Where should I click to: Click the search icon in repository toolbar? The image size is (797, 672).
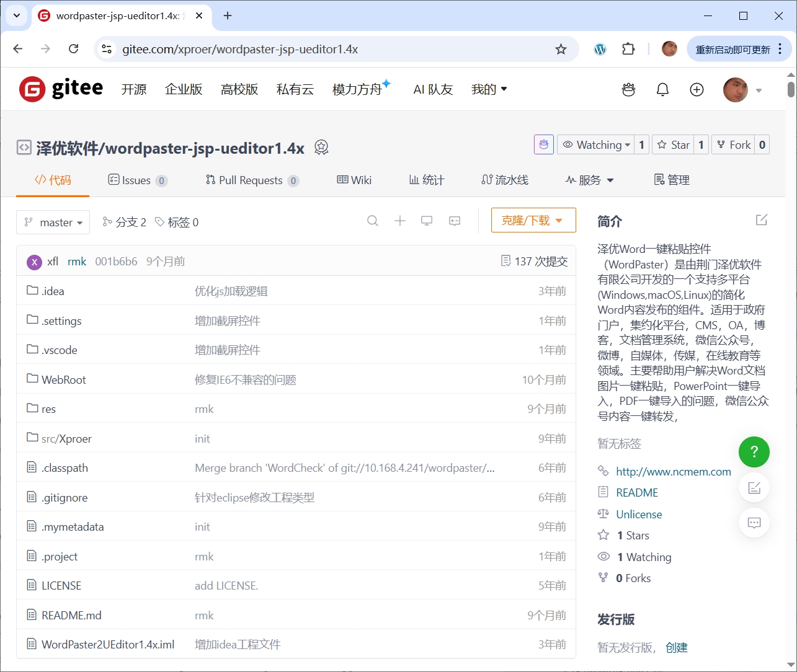click(x=372, y=221)
